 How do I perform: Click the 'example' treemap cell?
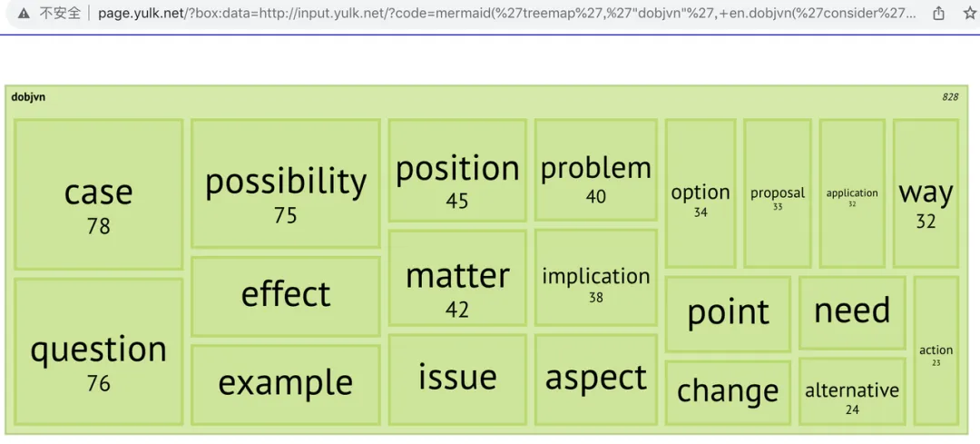(x=286, y=385)
